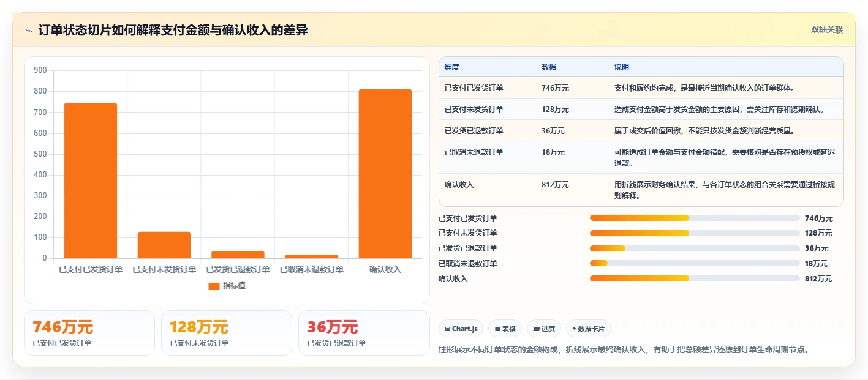868x380 pixels.
Task: Click 已取消未退款订单 in the table's 维度 column
Action: (x=474, y=152)
